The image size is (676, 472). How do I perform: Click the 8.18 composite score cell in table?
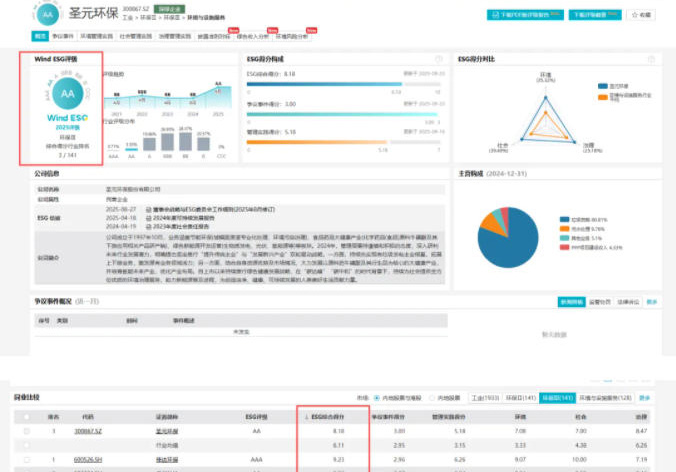[x=338, y=431]
